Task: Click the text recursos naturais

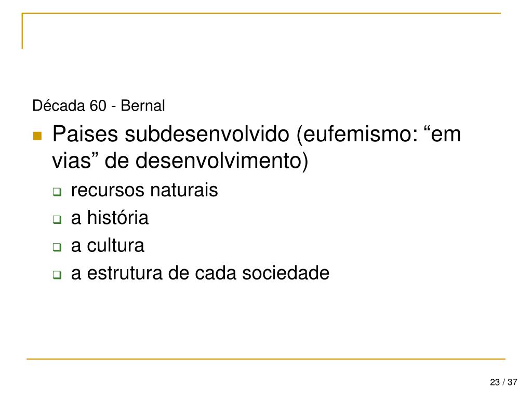Action: tap(144, 190)
